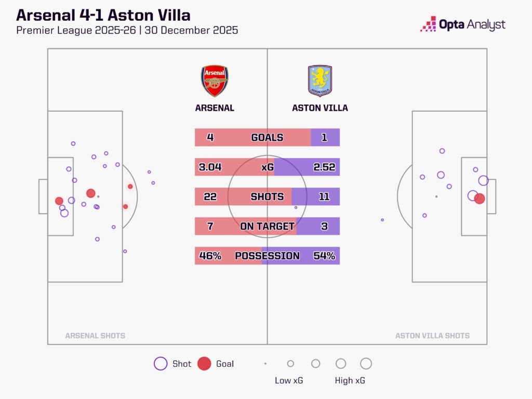Image resolution: width=532 pixels, height=399 pixels.
Task: Click the Arsenal 4-1 Aston Villa title
Action: point(103,15)
